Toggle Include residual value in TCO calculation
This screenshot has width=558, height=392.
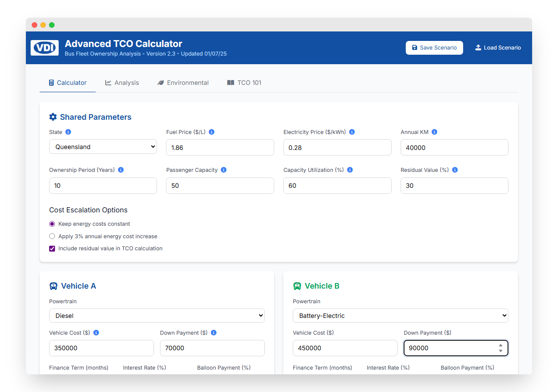tap(52, 249)
